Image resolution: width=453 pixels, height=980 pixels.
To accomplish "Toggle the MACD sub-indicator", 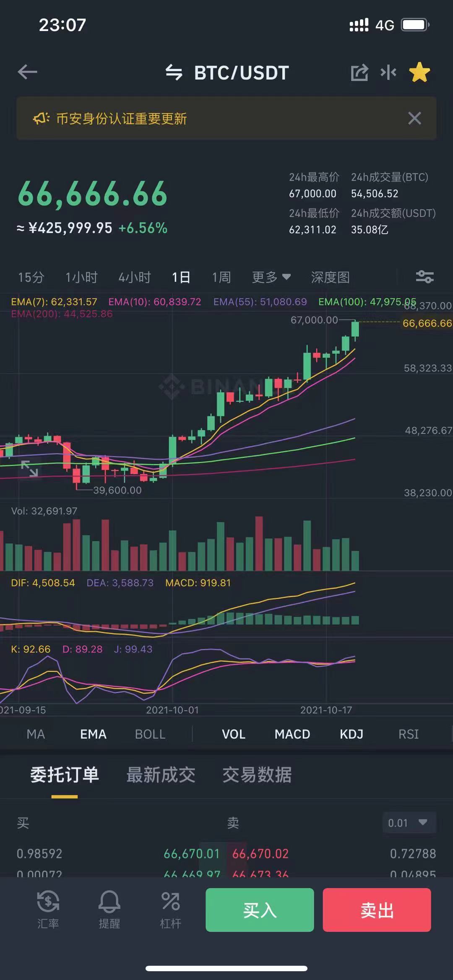I will click(x=292, y=734).
